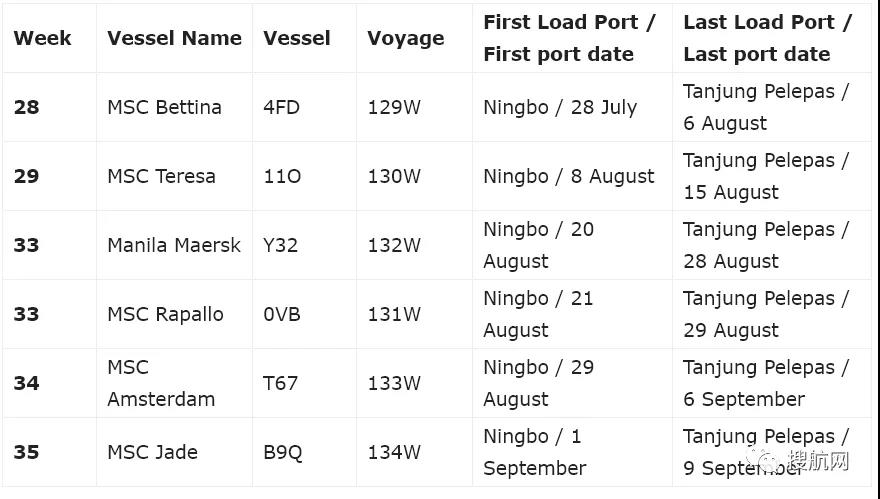Click the Ningbo / 8 August cell
Image resolution: width=880 pixels, height=499 pixels.
(568, 176)
